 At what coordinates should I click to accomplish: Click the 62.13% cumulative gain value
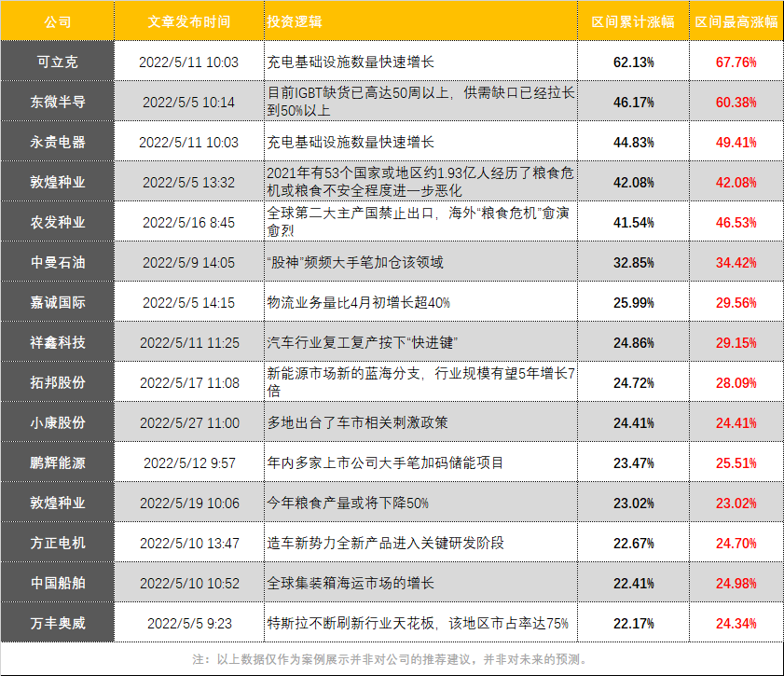pos(634,62)
